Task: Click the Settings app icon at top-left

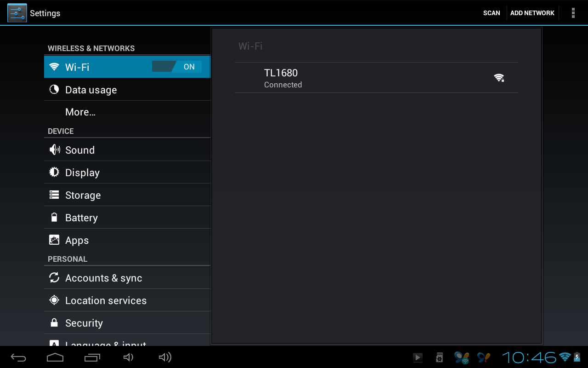Action: (17, 13)
